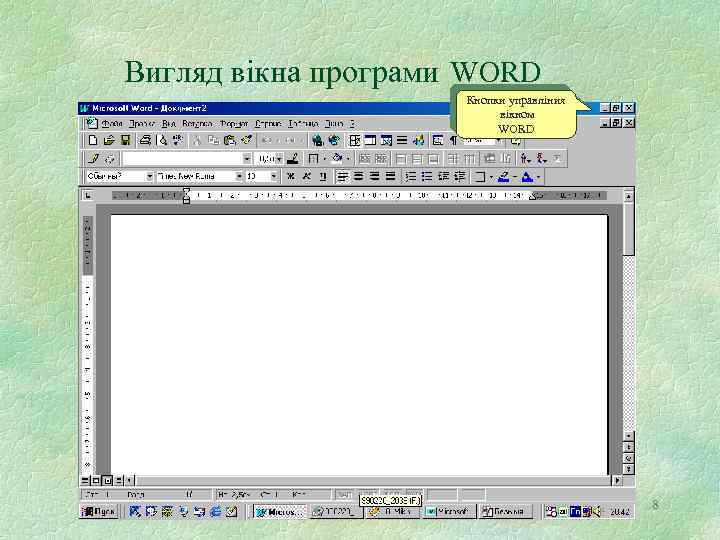This screenshot has width=720, height=540.
Task: Click the Split Cells icon
Action: [x=381, y=159]
